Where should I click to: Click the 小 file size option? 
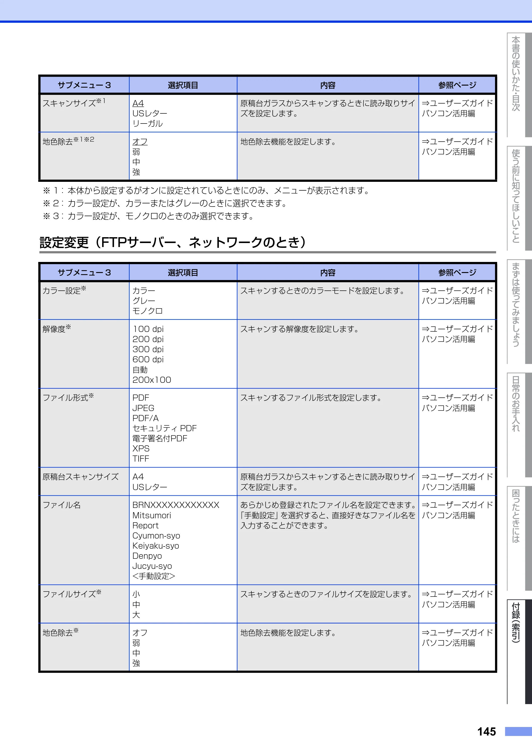point(136,594)
